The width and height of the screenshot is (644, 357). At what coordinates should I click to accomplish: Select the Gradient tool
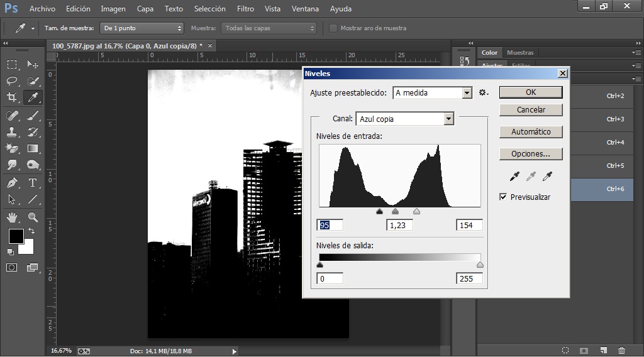(x=33, y=148)
